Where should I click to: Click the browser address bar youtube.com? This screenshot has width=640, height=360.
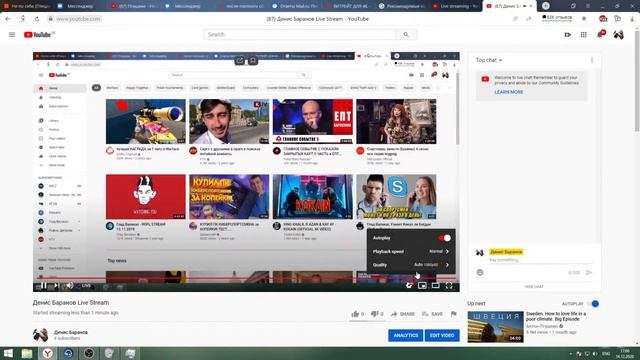pyautogui.click(x=78, y=19)
